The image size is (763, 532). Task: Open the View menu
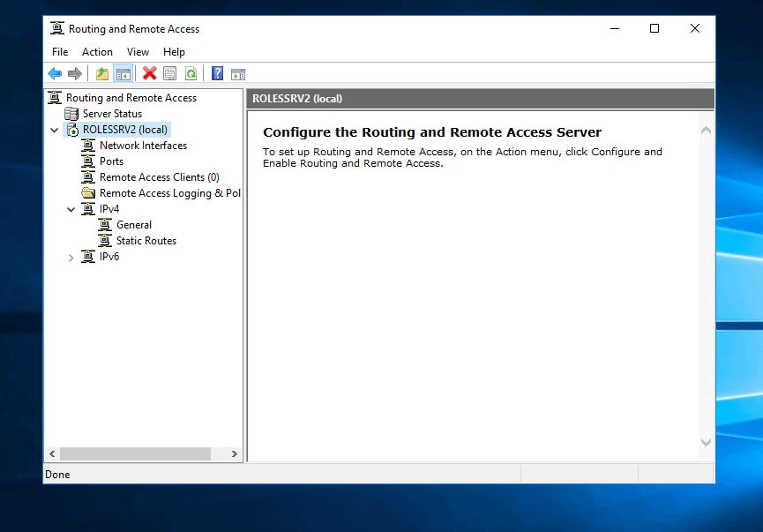coord(138,51)
